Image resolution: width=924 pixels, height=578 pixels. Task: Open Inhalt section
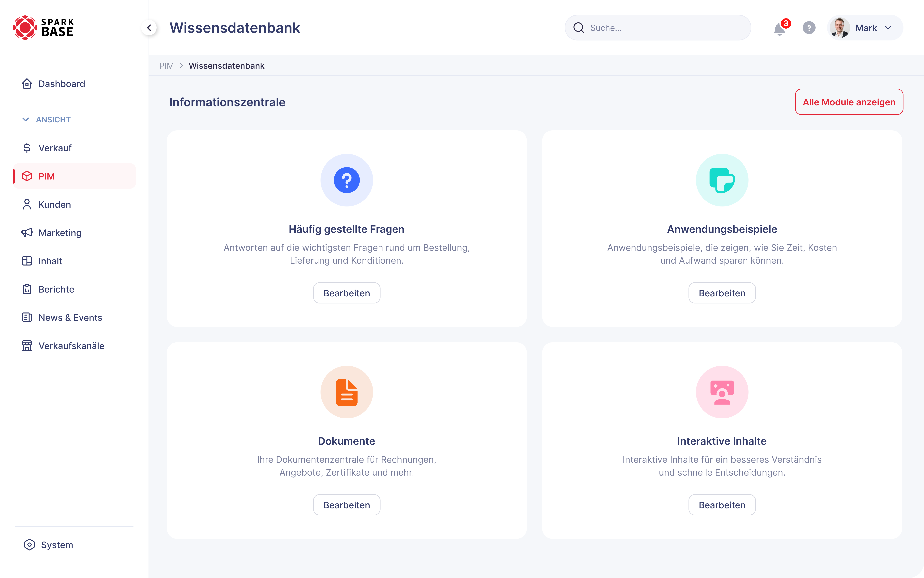click(x=74, y=261)
